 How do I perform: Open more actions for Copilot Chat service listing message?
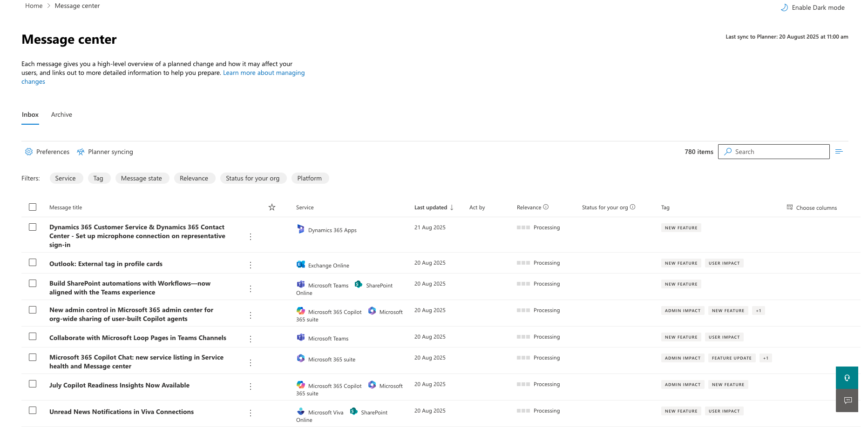(x=251, y=363)
